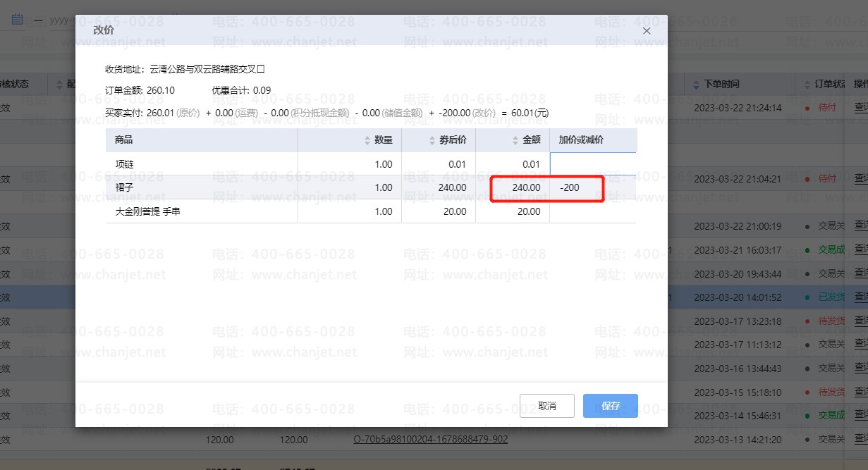
Task: Select the 买家实付 calculation line
Action: 327,113
